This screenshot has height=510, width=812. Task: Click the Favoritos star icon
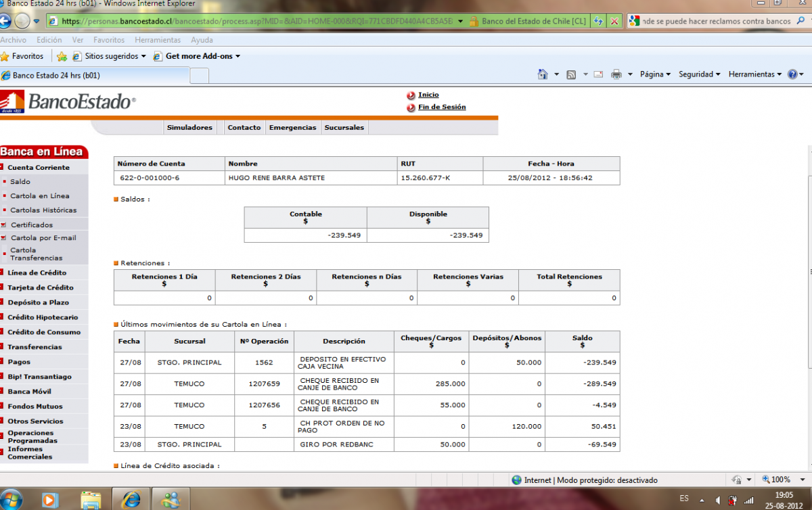(x=5, y=56)
